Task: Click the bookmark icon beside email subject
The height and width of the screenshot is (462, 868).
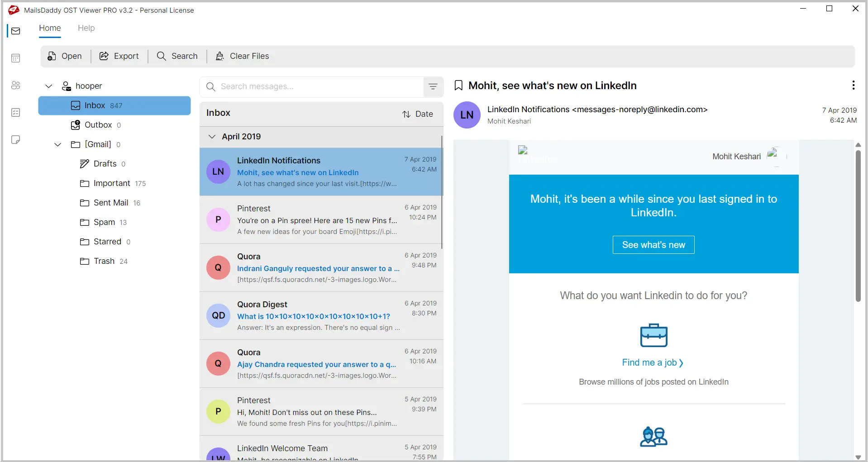Action: (x=458, y=86)
